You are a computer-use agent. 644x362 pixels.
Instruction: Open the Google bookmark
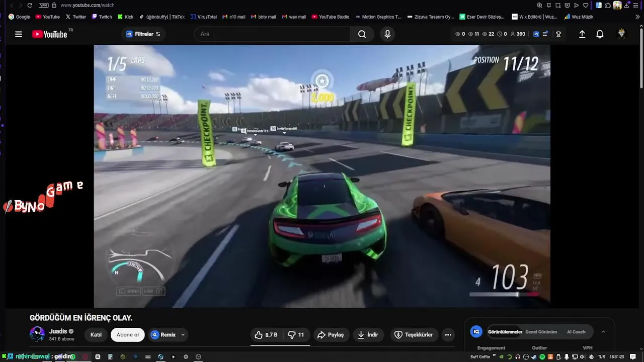(19, 17)
